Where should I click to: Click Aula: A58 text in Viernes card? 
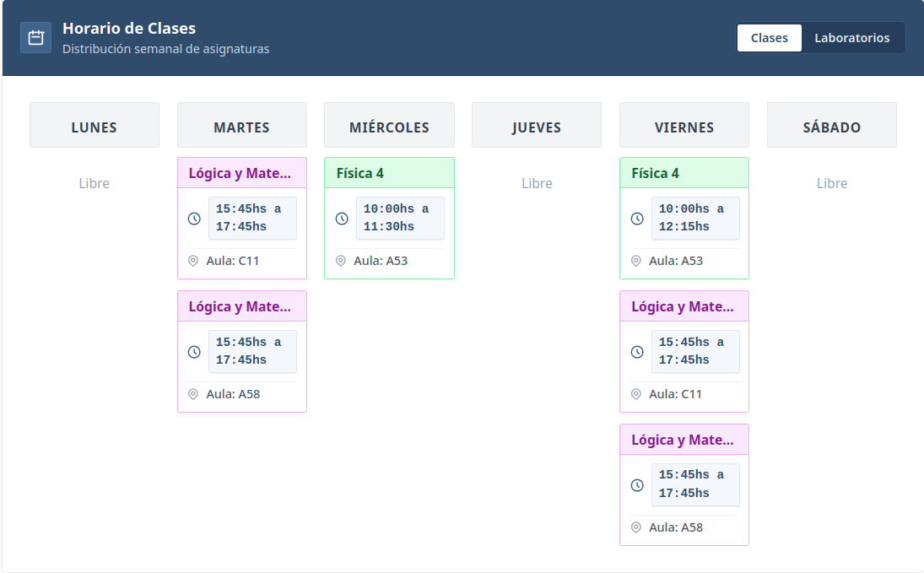(x=676, y=527)
